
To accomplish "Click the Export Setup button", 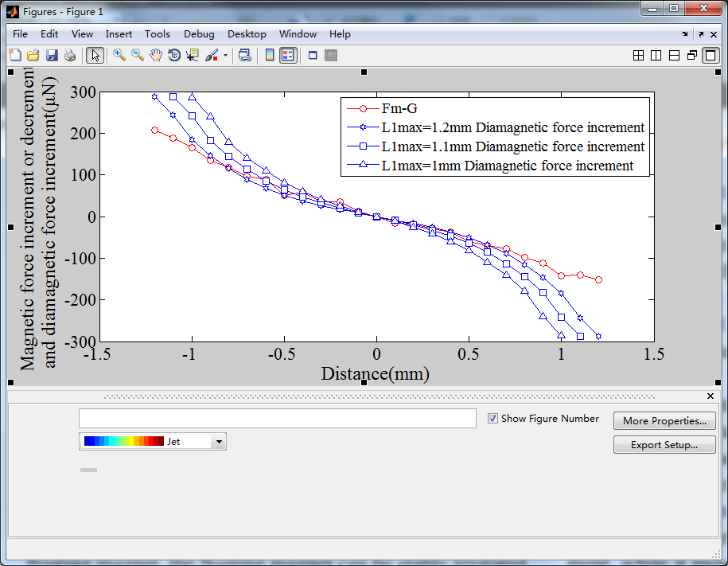I will click(x=664, y=445).
